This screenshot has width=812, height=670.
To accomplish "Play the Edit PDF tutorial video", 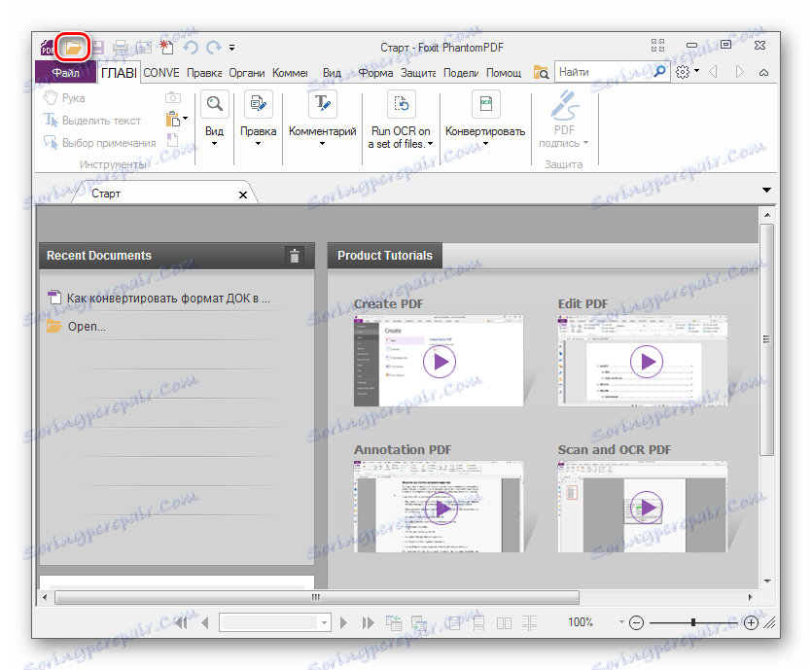I will coord(647,362).
